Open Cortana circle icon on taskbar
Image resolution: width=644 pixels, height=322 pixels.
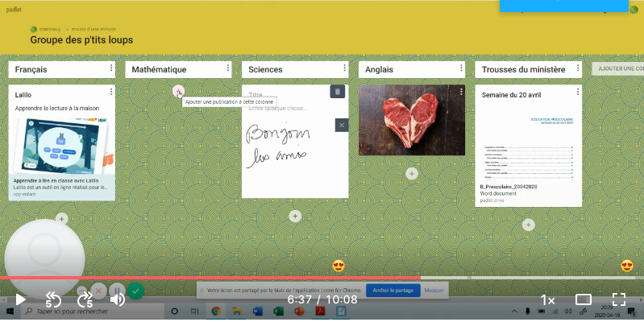(x=175, y=312)
